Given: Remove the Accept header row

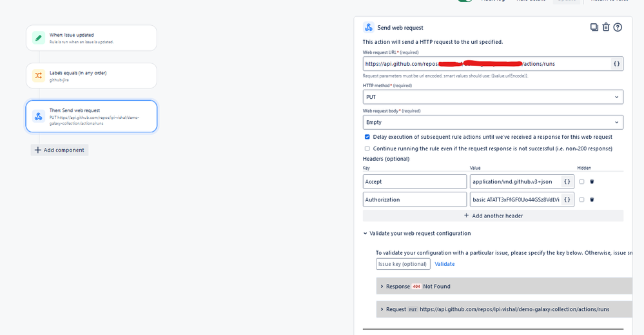Looking at the screenshot, I should [592, 181].
